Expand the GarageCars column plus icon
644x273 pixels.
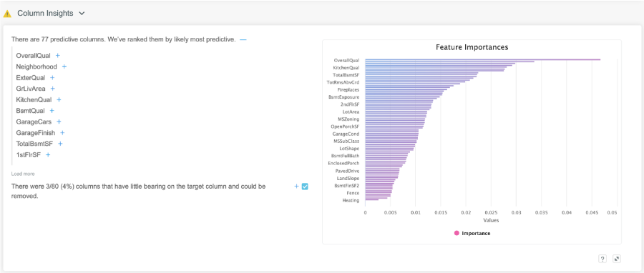59,121
